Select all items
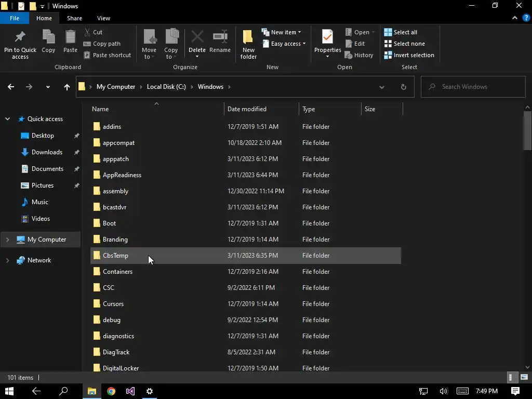Screen dimensions: 532x399 tap(401, 32)
